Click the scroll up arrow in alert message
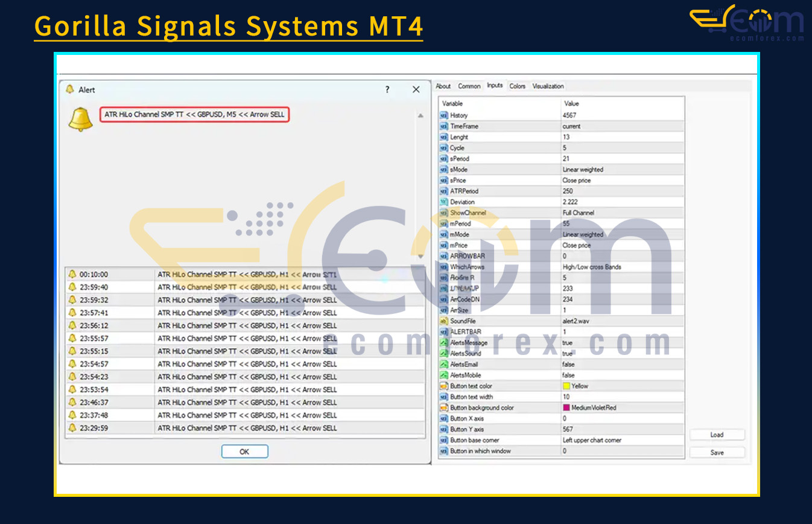Viewport: 812px width, 524px height. pos(420,116)
